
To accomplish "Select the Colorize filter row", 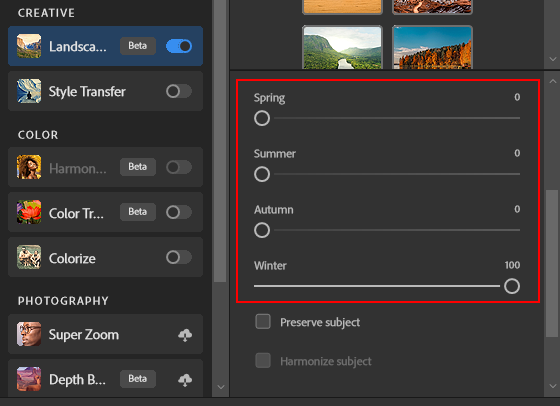I will 105,257.
